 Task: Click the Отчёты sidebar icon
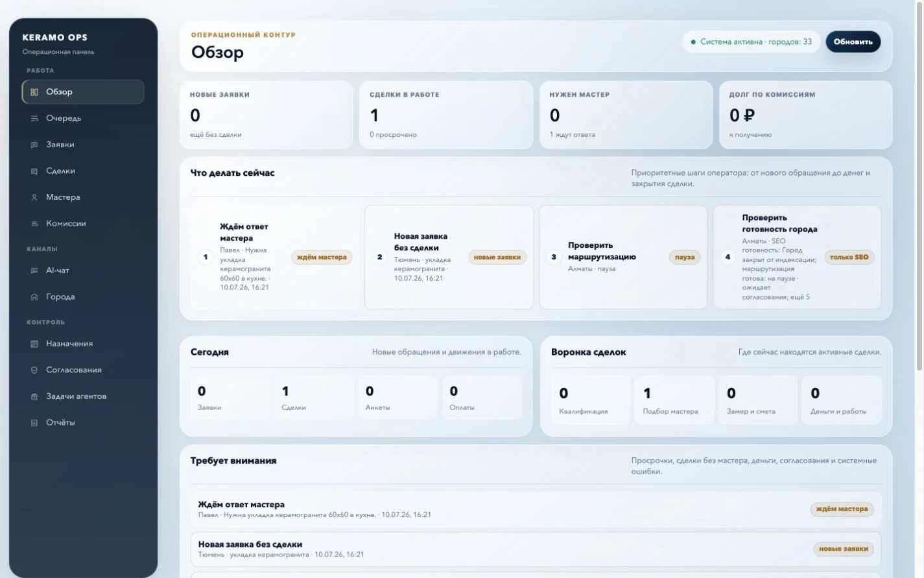34,422
